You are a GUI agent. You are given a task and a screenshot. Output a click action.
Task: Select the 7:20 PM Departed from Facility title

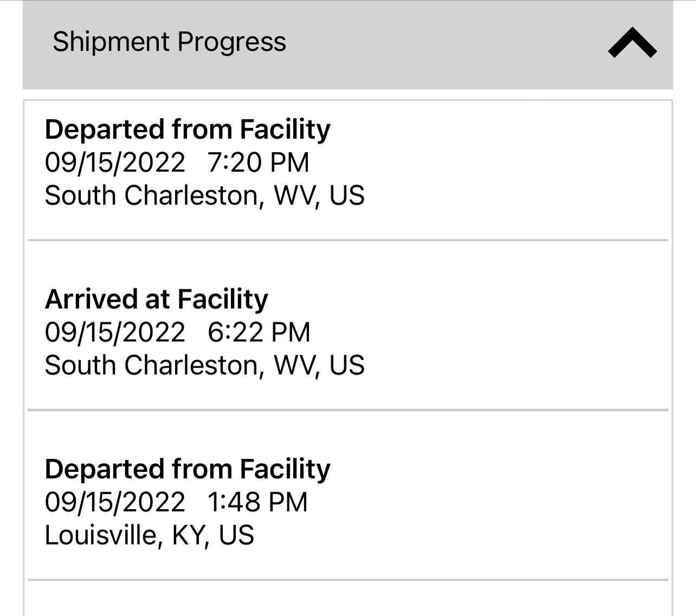click(188, 129)
